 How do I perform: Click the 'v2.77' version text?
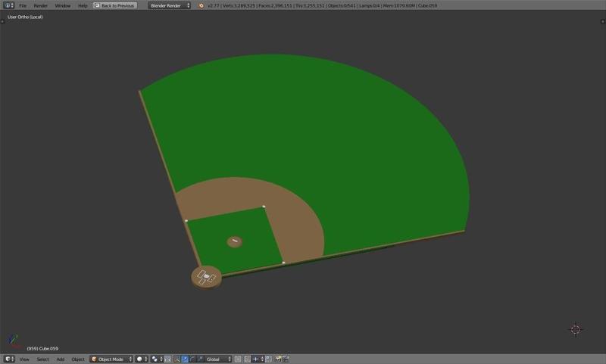[213, 6]
